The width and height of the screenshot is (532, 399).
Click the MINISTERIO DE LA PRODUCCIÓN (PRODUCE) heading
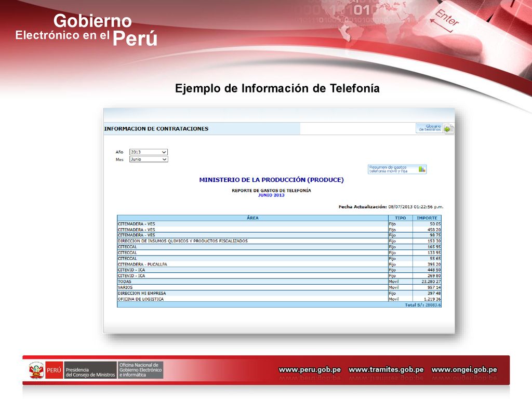271,180
